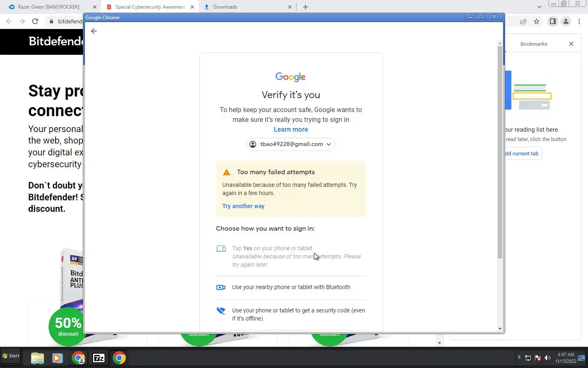The width and height of the screenshot is (588, 368).
Task: Click the Google logo in sign-in card
Action: pyautogui.click(x=291, y=77)
